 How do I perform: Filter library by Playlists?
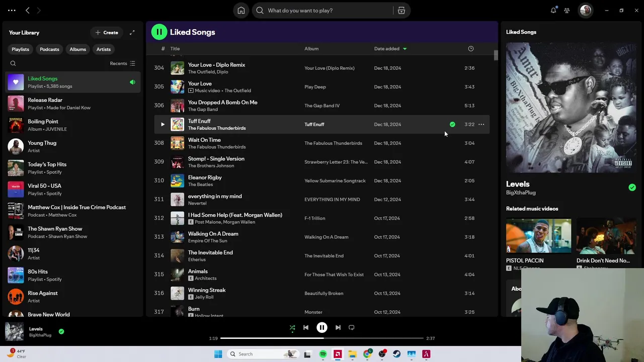20,49
